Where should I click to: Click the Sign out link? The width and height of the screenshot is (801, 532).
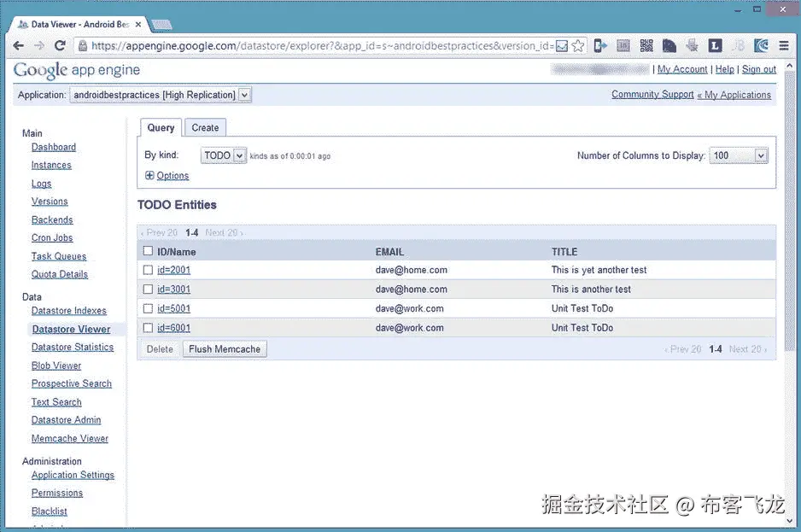pyautogui.click(x=759, y=69)
